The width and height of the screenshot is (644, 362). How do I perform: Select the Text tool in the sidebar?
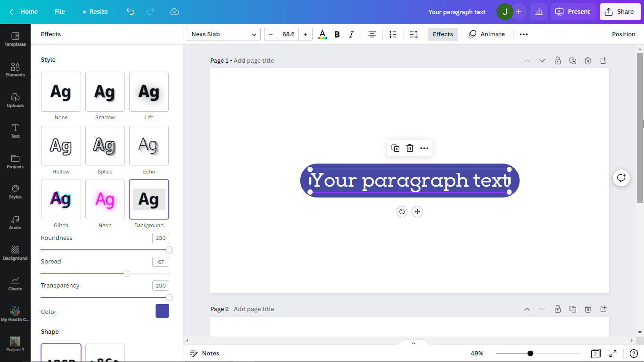(x=15, y=130)
